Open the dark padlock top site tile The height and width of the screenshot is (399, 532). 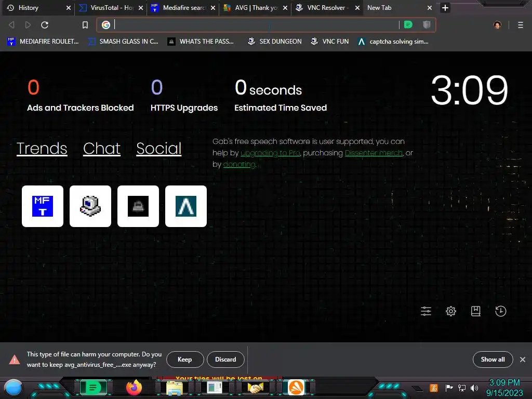138,206
